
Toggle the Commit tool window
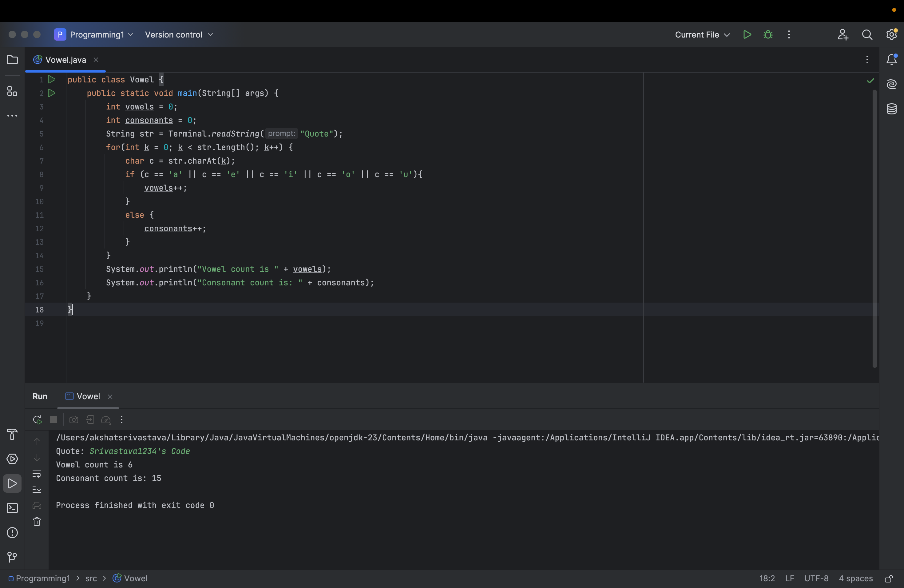click(12, 557)
